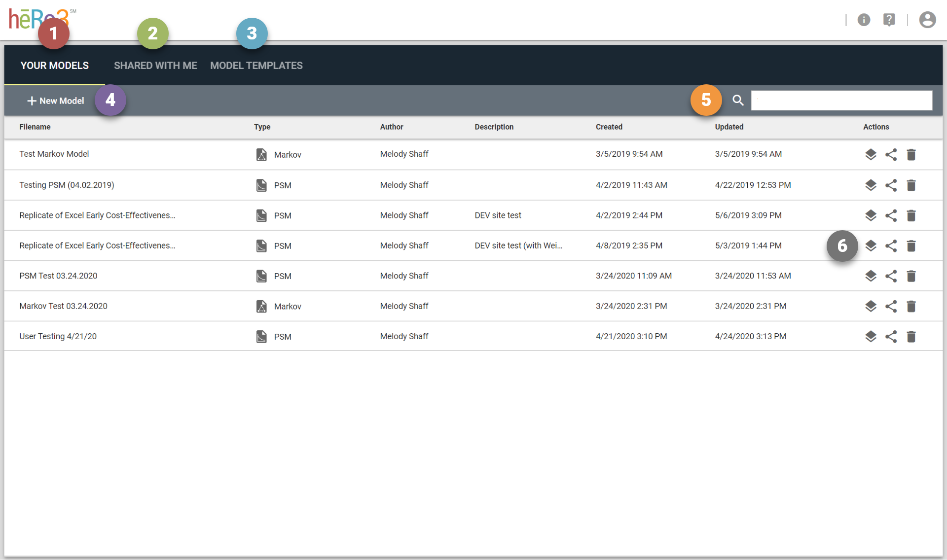Image resolution: width=947 pixels, height=560 pixels.
Task: Open the info icon in header
Action: 864,20
